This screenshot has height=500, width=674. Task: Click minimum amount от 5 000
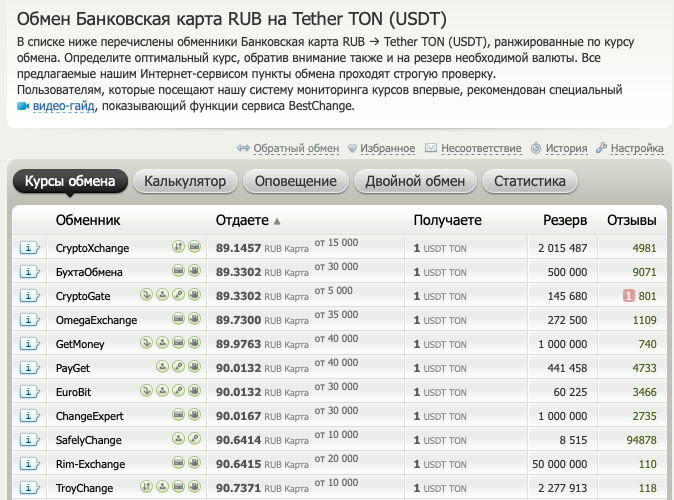click(334, 291)
